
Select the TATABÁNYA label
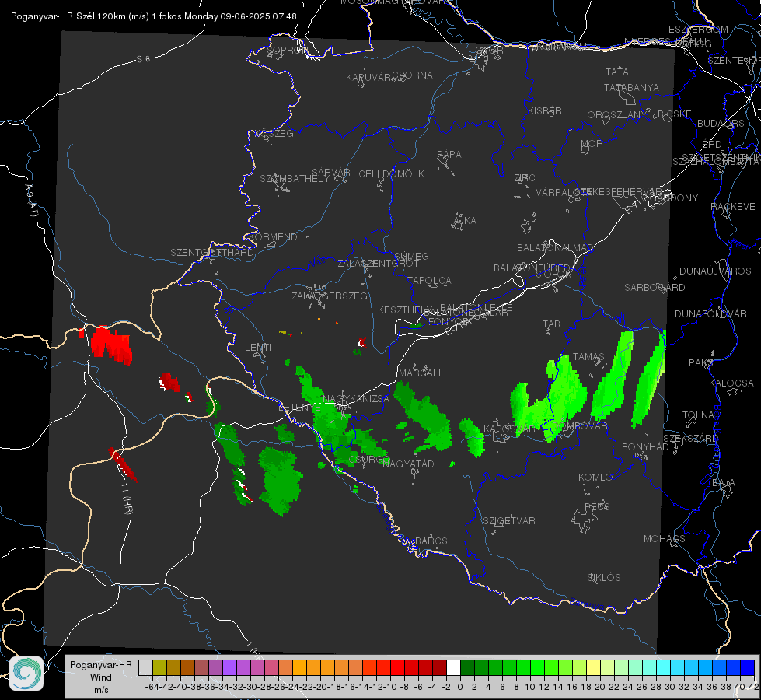631,88
